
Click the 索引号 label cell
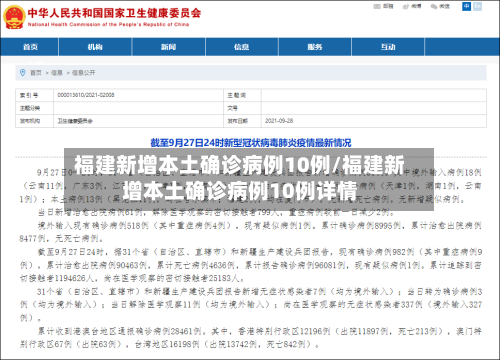coord(34,95)
